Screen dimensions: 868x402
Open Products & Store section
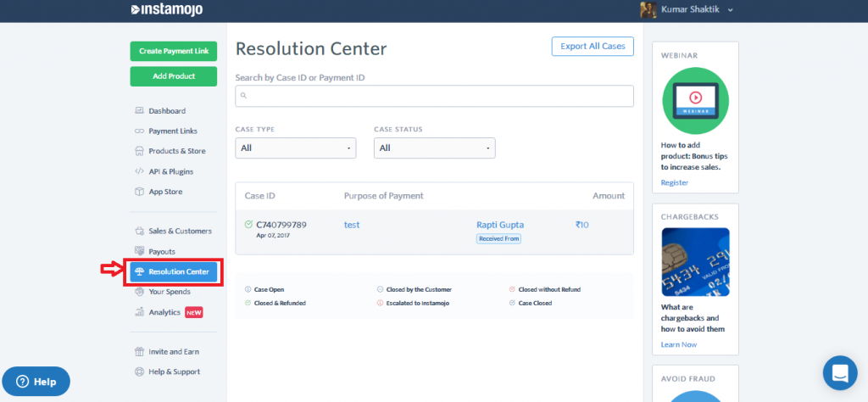[176, 151]
